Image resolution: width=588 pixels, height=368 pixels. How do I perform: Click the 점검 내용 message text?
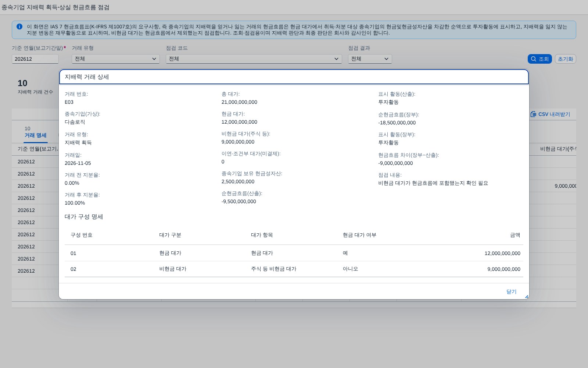[x=433, y=183]
